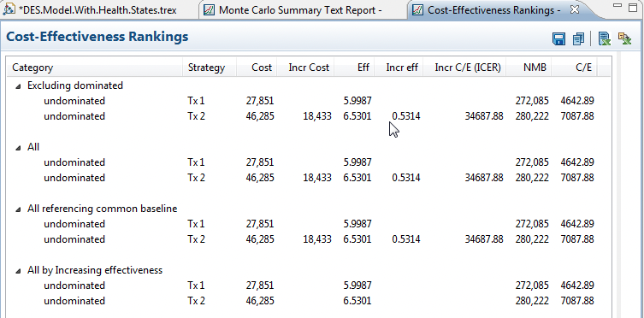Viewport: 644px width, 318px height.
Task: Open Monte Carlo Summary Text Report tab
Action: pos(300,10)
